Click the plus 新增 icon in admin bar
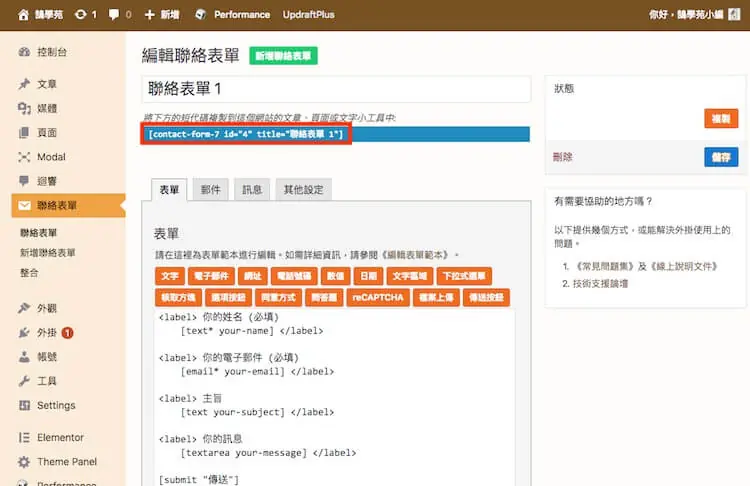The image size is (750, 486). [150, 15]
